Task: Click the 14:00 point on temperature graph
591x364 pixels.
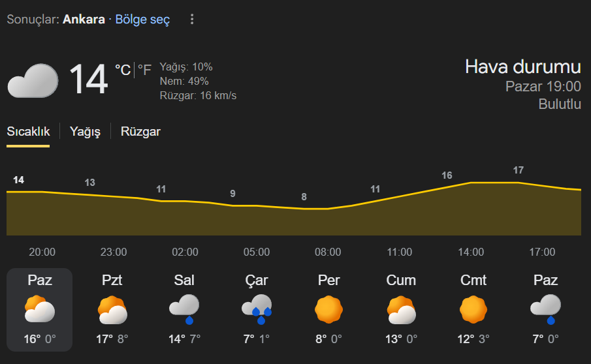Action: click(471, 183)
